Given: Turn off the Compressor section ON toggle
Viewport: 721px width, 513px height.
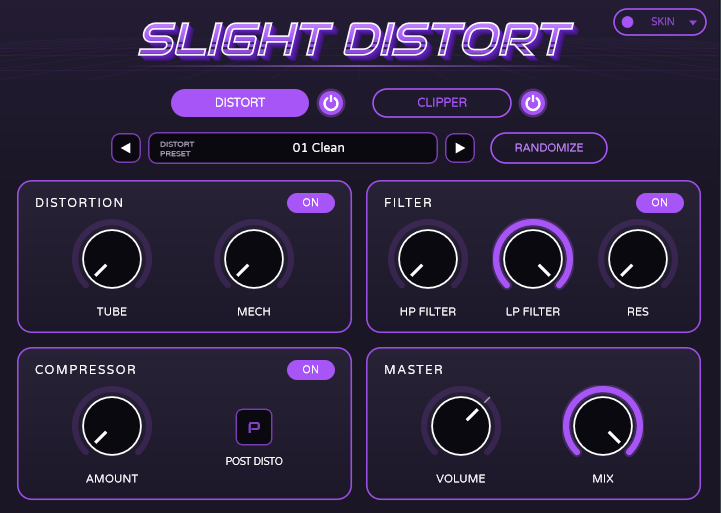Looking at the screenshot, I should coord(311,370).
